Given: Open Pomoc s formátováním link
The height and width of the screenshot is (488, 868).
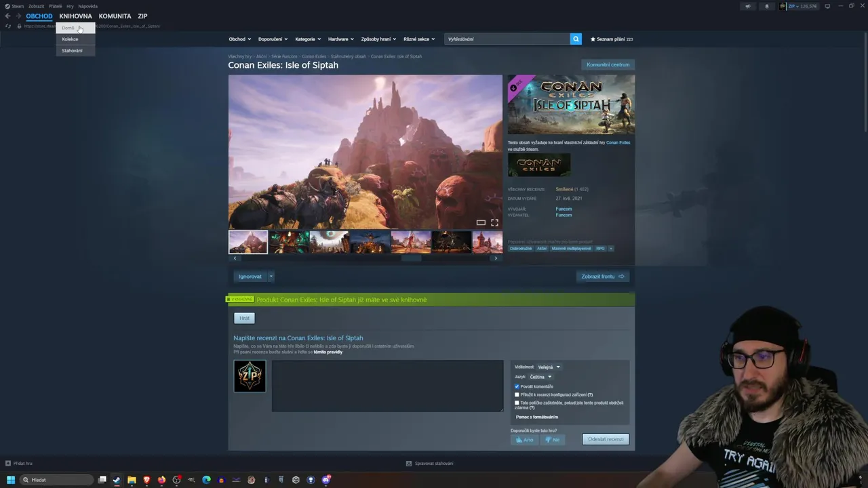Looking at the screenshot, I should tap(537, 417).
